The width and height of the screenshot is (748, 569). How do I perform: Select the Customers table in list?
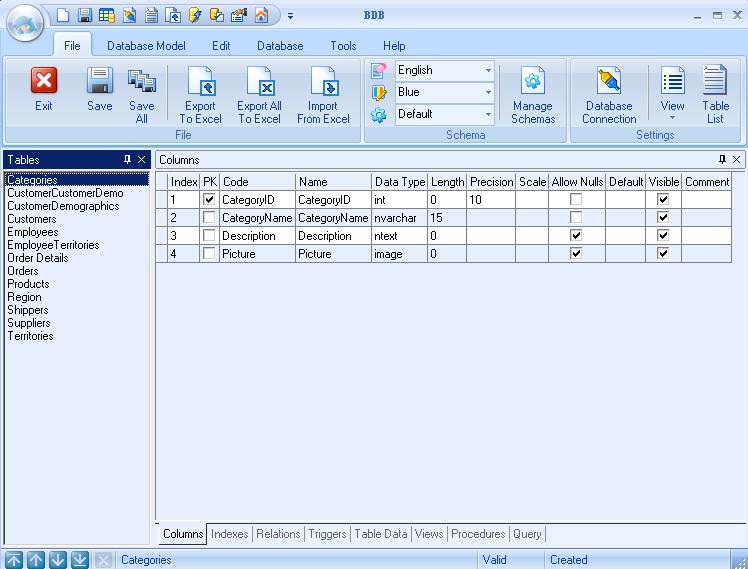[32, 219]
